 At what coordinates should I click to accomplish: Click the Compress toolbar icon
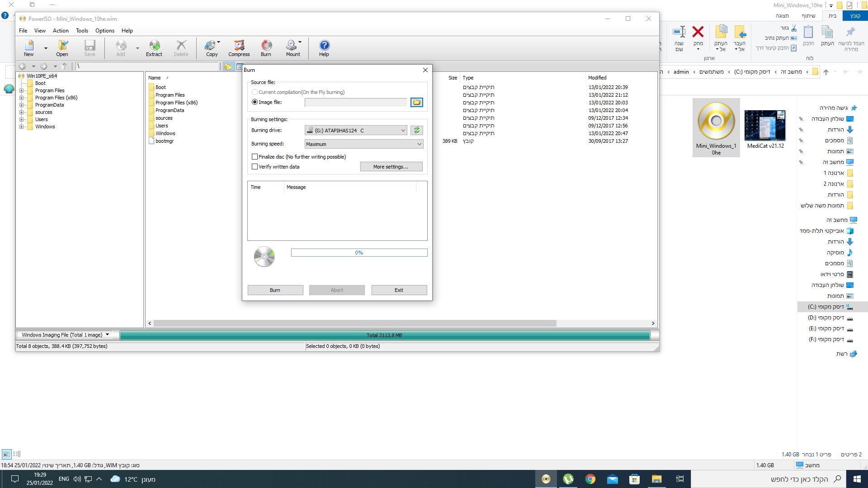239,48
